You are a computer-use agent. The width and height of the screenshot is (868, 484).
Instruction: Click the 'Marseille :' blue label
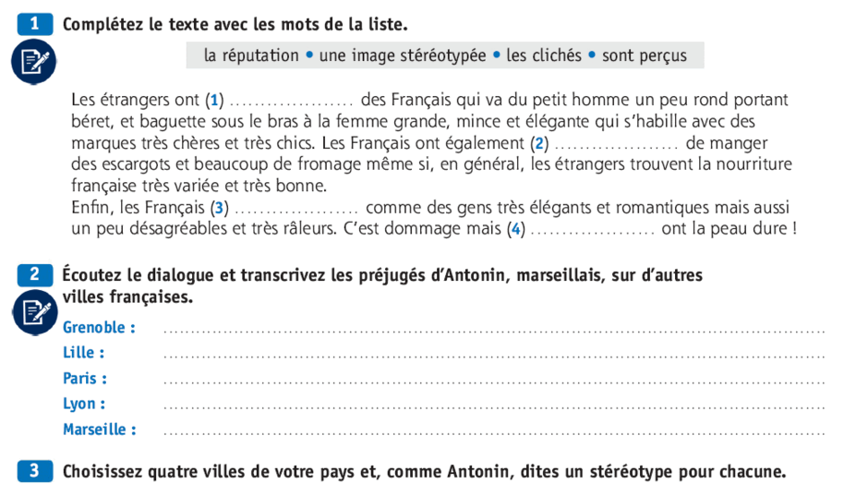100,430
